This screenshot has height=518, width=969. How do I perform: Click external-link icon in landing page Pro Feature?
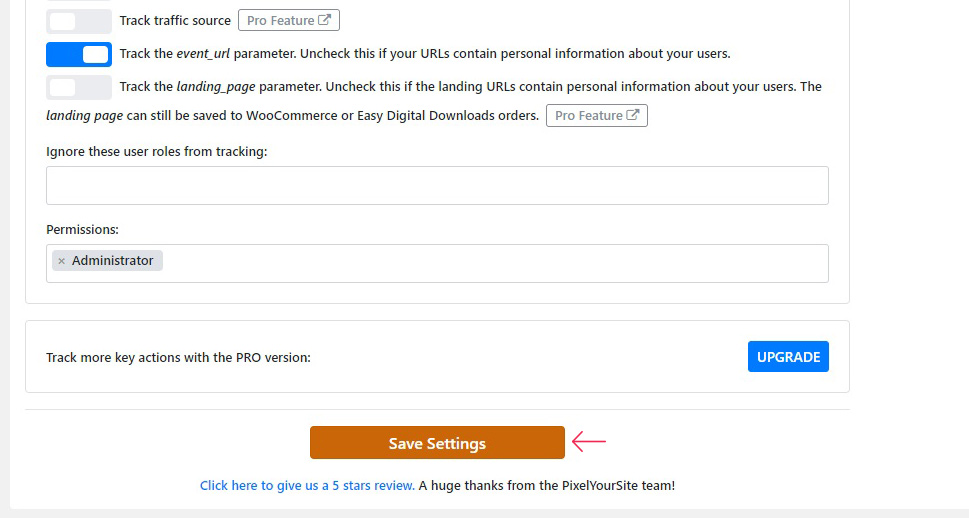(632, 115)
